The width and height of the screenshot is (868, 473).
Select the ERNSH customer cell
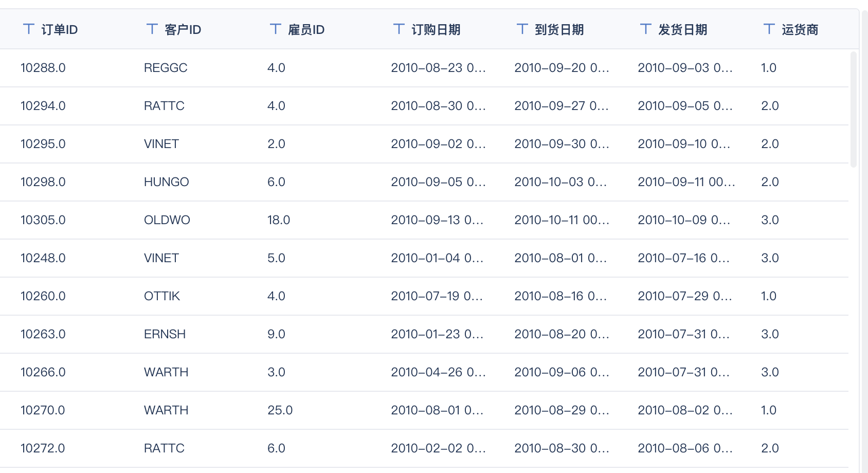pyautogui.click(x=165, y=334)
